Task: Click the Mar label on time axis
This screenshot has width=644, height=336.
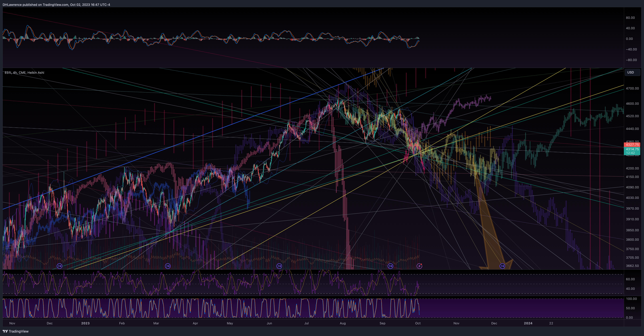Action: pyautogui.click(x=156, y=323)
